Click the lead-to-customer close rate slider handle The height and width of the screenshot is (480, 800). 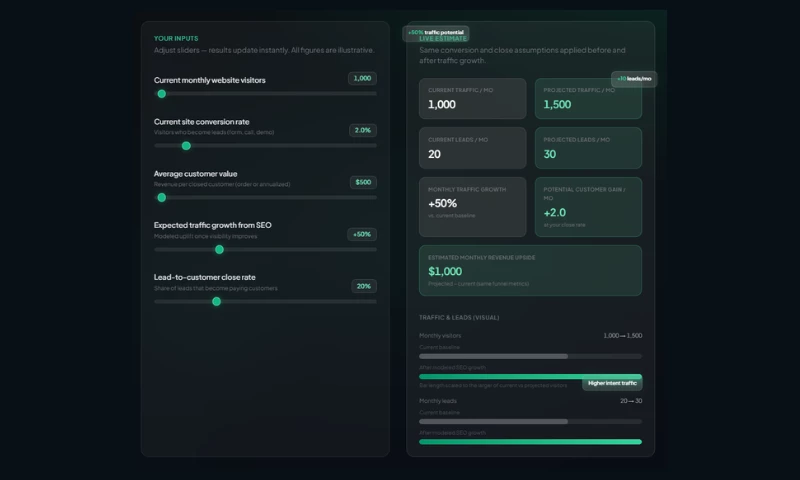(216, 301)
